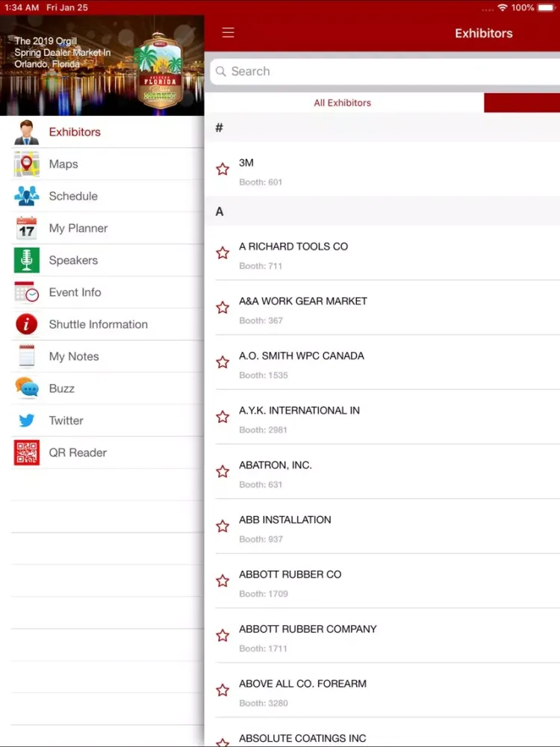Image resolution: width=560 pixels, height=747 pixels.
Task: Star A.Y.K. INTERNATIONAL IN exhibitor
Action: 223,417
